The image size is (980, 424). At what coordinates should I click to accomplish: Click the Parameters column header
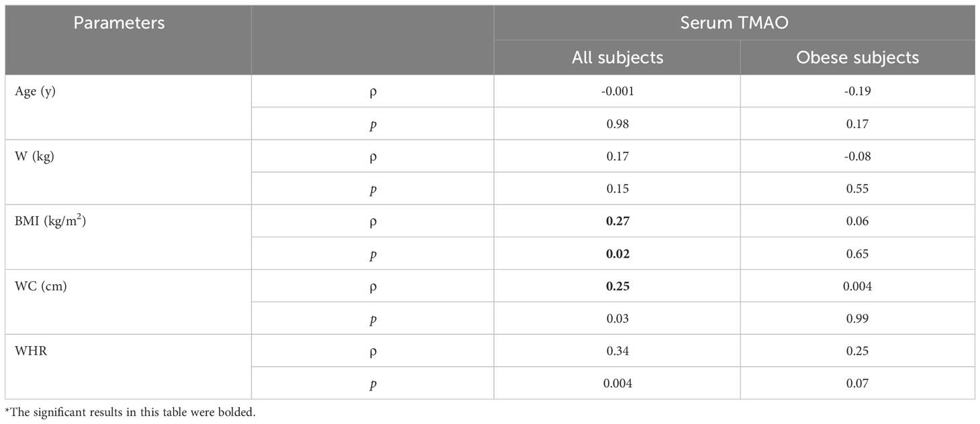tap(119, 23)
